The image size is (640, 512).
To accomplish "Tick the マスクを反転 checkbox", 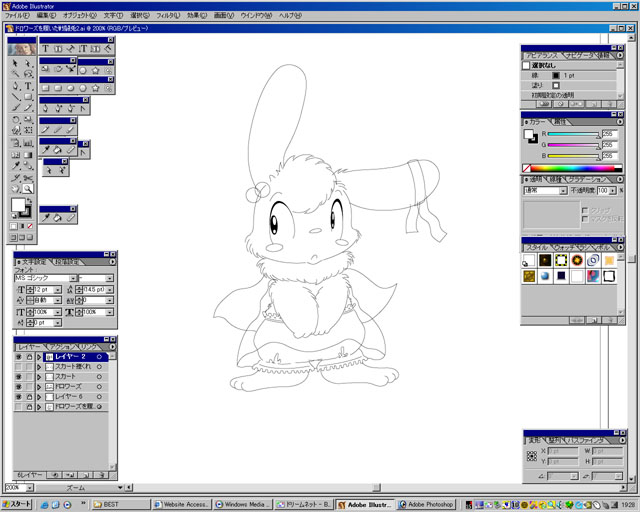I will click(584, 219).
